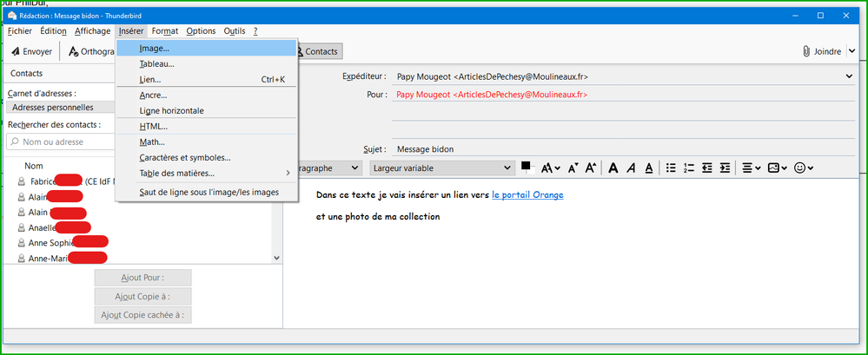Choose Image... from the Insérer menu

click(x=155, y=48)
